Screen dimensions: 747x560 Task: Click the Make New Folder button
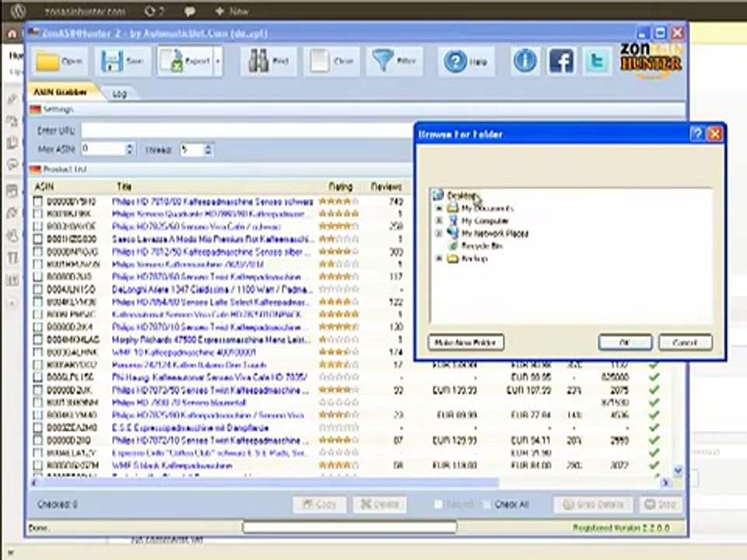[466, 342]
